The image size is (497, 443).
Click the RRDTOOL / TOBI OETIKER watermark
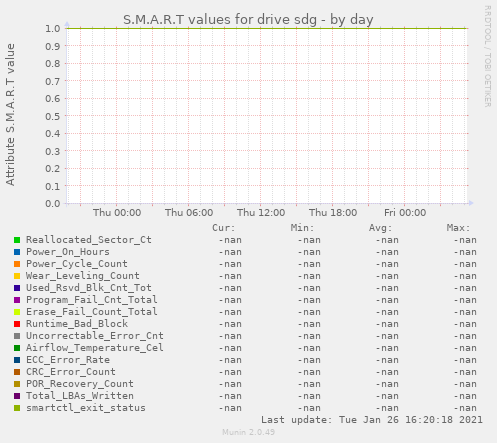pyautogui.click(x=487, y=56)
